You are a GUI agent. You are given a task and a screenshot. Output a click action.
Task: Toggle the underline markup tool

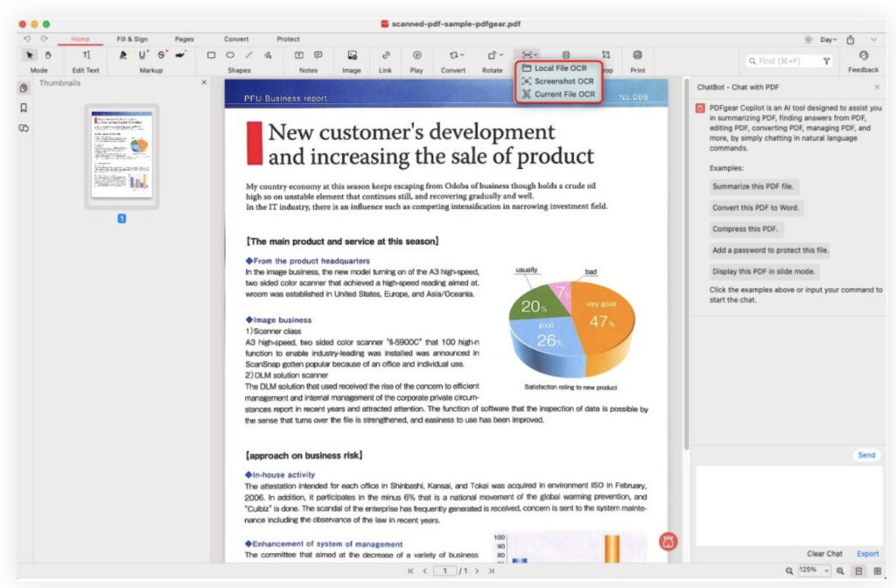coord(143,55)
